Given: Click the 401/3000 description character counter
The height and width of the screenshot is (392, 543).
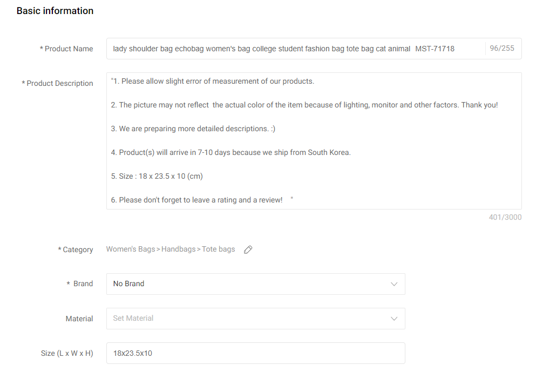Looking at the screenshot, I should (x=505, y=218).
